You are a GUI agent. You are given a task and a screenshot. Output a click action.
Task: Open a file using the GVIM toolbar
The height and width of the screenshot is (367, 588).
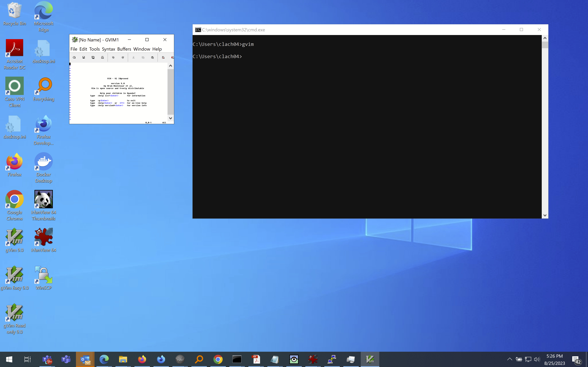pyautogui.click(x=74, y=57)
